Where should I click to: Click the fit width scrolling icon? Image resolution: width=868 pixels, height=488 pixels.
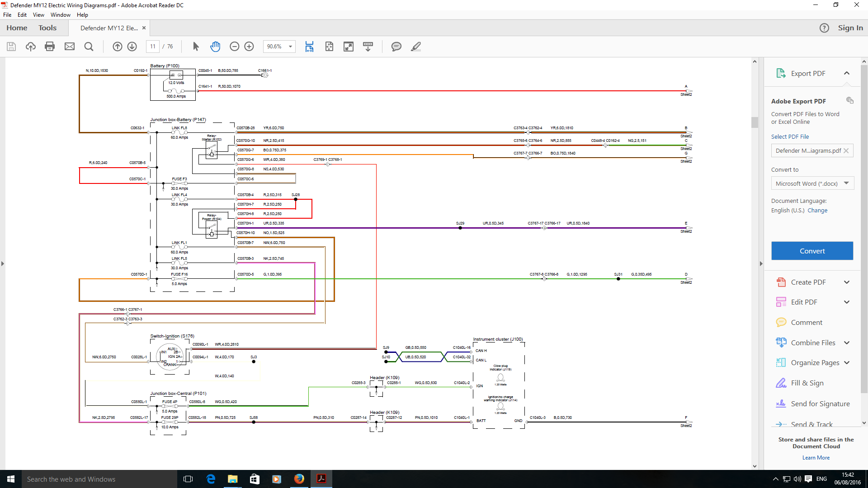pos(309,47)
